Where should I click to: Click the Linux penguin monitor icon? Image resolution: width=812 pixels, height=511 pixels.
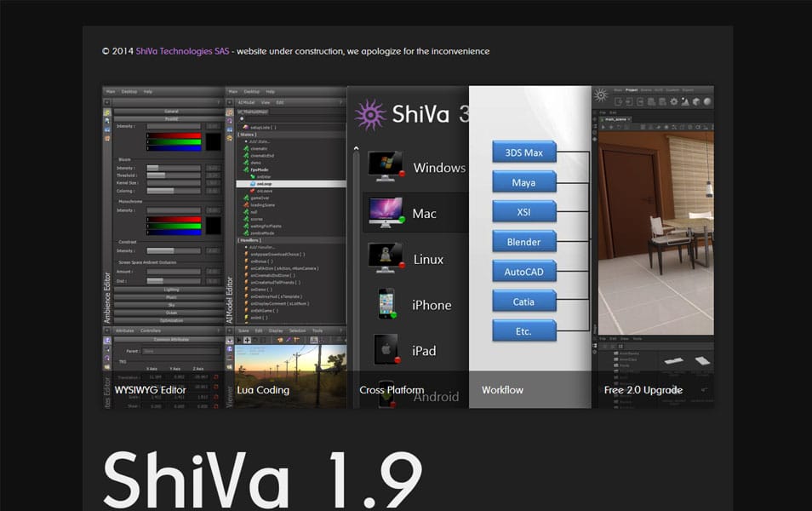point(386,258)
